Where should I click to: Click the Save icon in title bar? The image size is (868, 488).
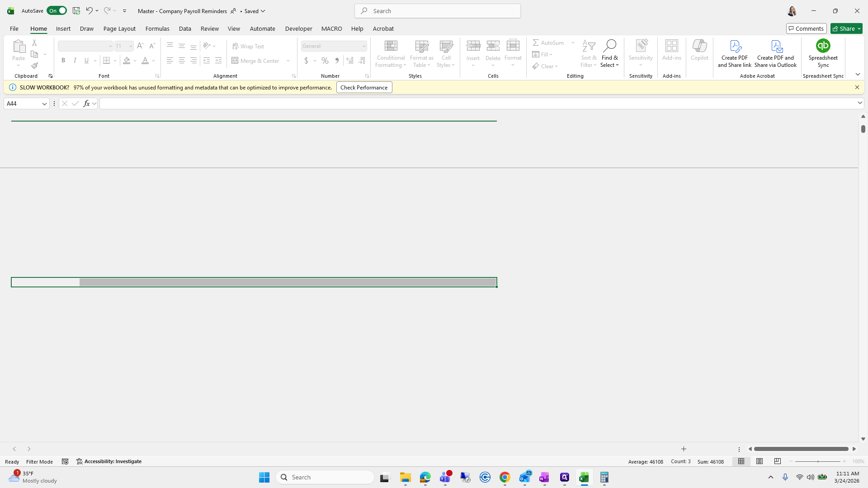click(76, 10)
